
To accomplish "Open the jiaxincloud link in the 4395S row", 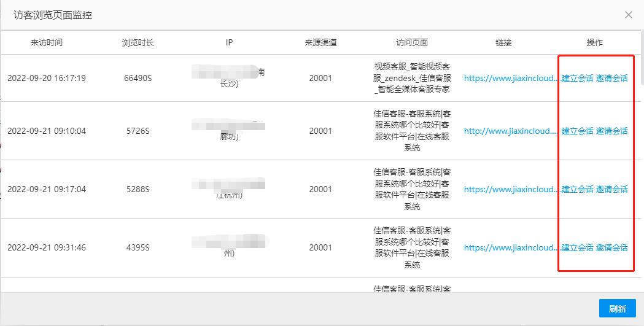I will pyautogui.click(x=513, y=247).
